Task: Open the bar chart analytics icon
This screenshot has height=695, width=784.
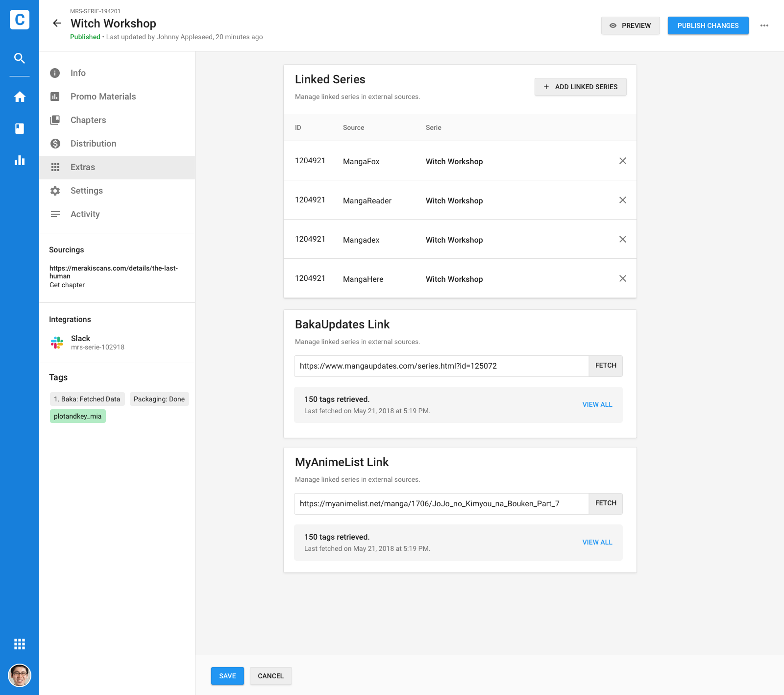Action: [20, 160]
